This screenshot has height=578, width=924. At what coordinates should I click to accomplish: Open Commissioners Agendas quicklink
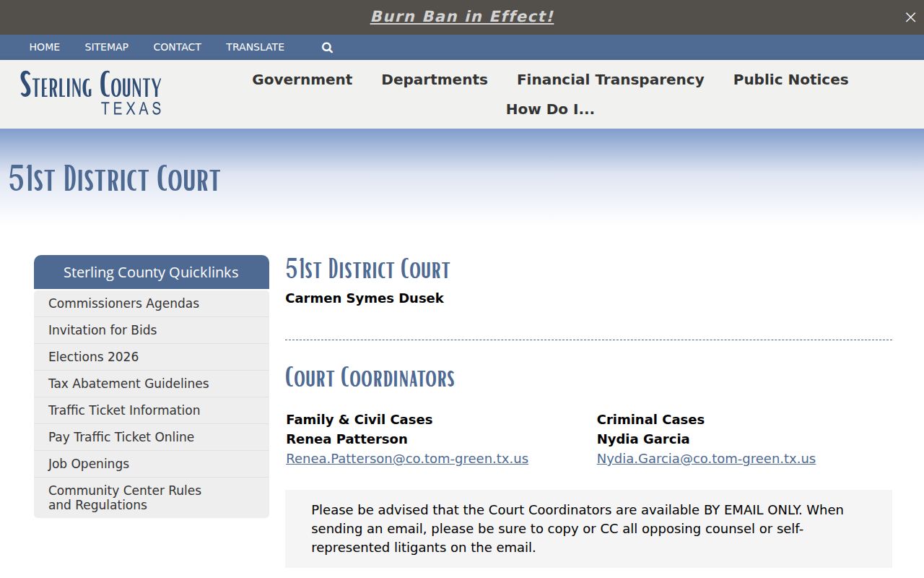(x=152, y=303)
